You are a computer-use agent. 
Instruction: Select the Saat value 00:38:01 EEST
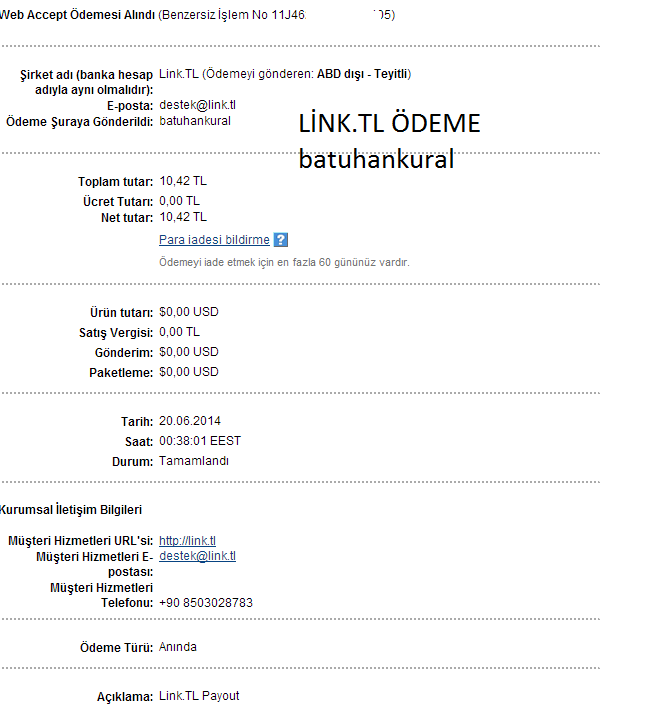coord(200,441)
